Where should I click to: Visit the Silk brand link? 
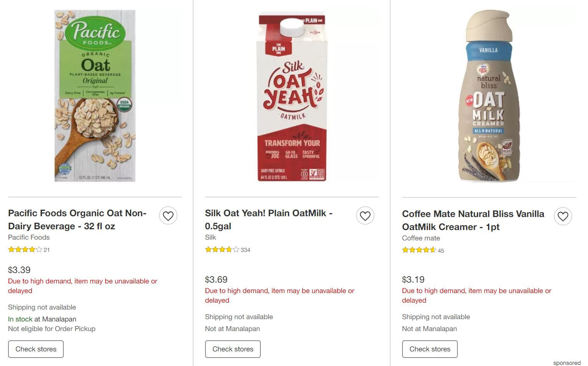click(x=210, y=237)
